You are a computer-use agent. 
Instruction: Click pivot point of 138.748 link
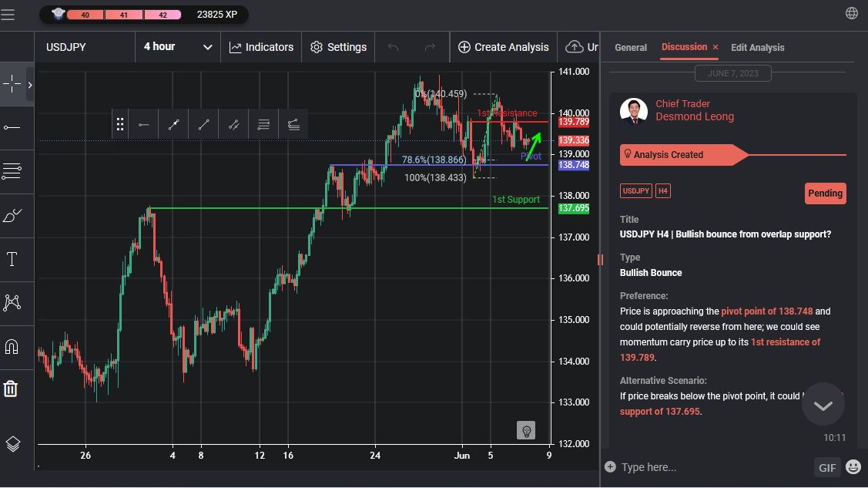point(766,311)
